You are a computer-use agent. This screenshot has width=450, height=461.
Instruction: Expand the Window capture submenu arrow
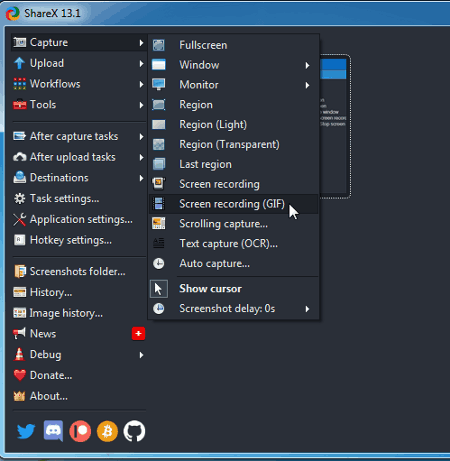pos(307,65)
